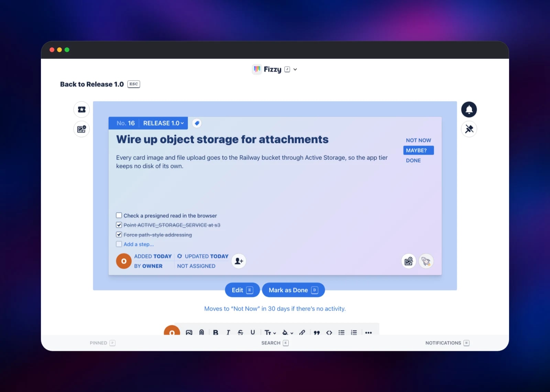Toggle underline formatting
Image resolution: width=550 pixels, height=392 pixels.
pyautogui.click(x=253, y=333)
